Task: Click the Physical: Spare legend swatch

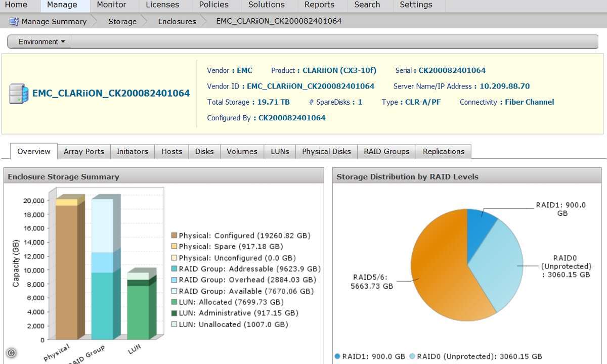Action: tap(174, 247)
